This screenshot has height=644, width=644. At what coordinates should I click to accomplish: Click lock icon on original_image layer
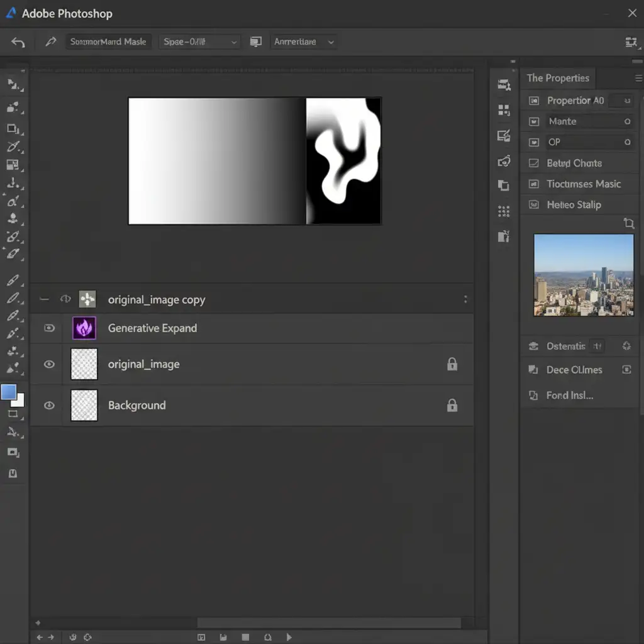[452, 364]
